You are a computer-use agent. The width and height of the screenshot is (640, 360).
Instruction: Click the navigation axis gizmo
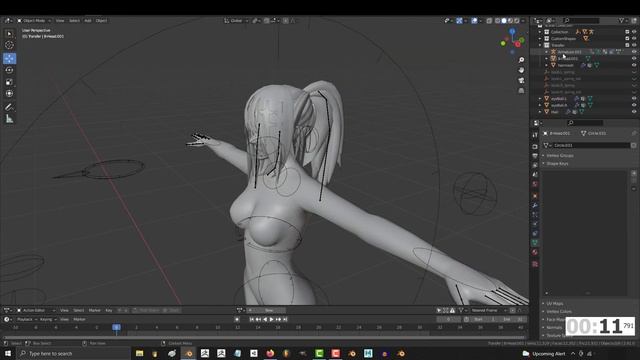click(513, 40)
